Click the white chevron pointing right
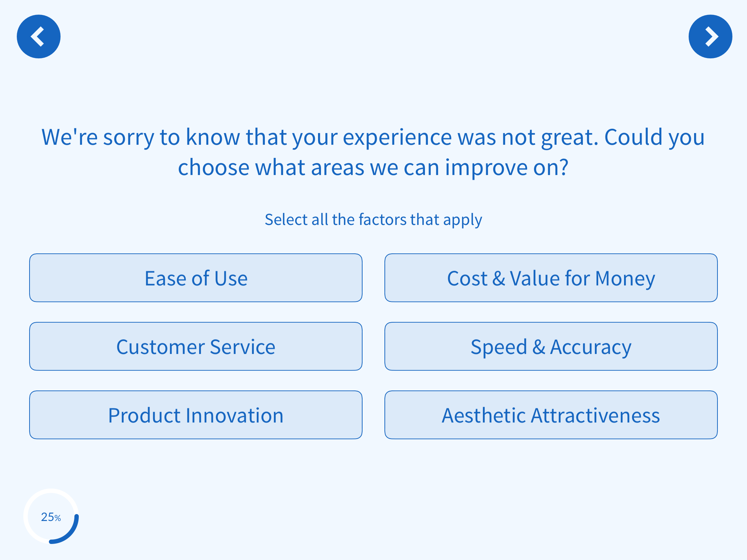 click(712, 36)
